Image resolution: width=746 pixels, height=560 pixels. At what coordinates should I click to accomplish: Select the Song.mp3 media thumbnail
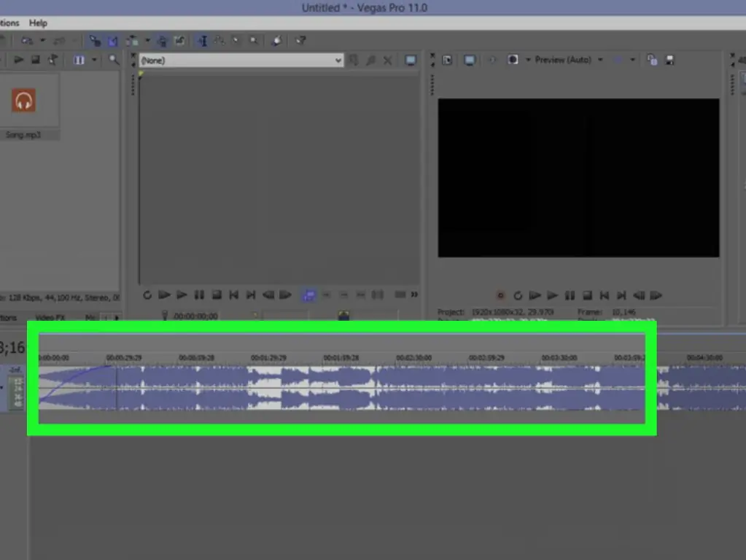click(24, 101)
